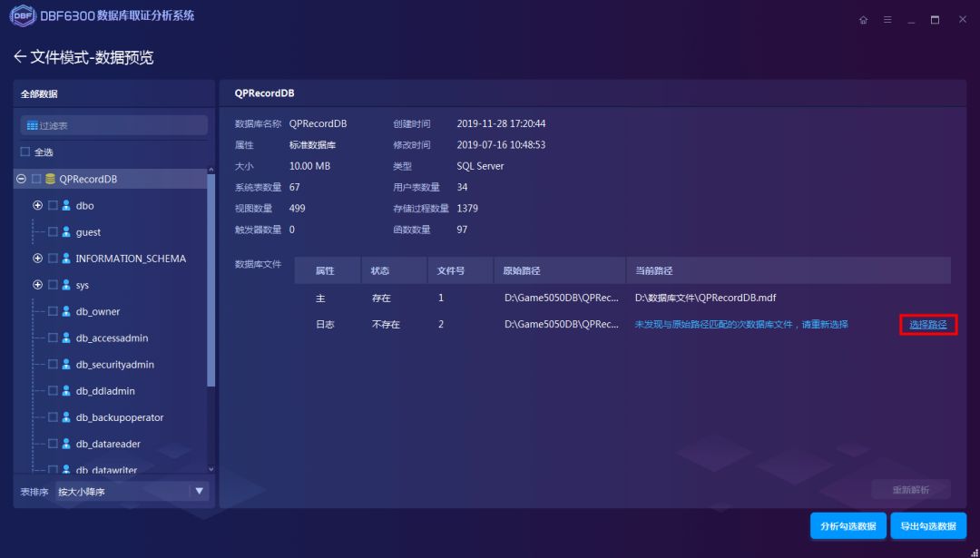The image size is (980, 558).
Task: Go back using the left arrow
Action: (x=19, y=57)
